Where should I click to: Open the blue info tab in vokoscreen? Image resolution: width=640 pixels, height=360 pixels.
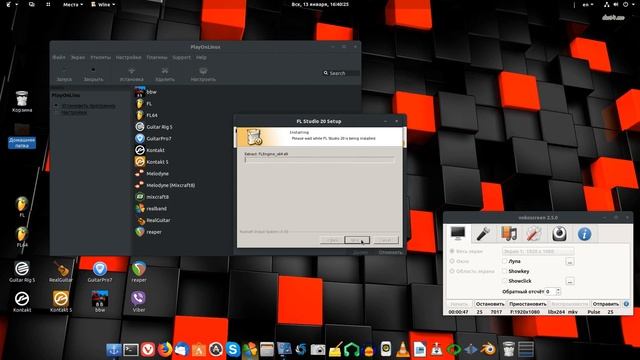pyautogui.click(x=584, y=234)
